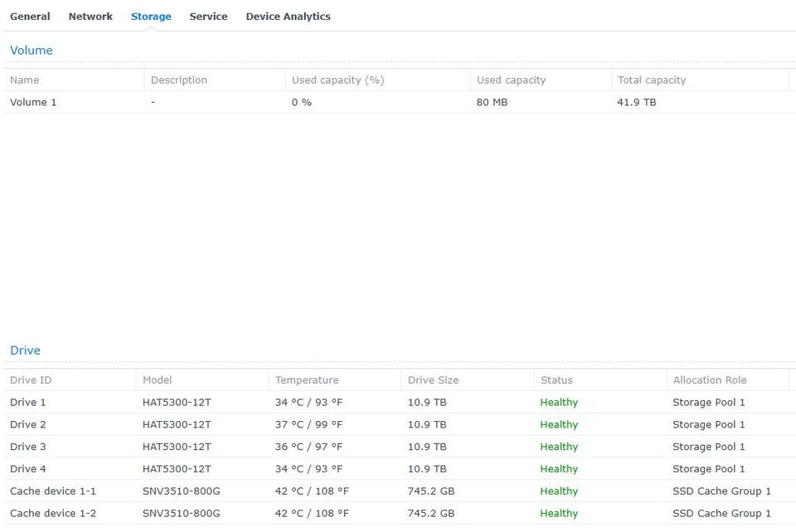Sort volumes by Name column header
The width and height of the screenshot is (796, 532).
(25, 80)
